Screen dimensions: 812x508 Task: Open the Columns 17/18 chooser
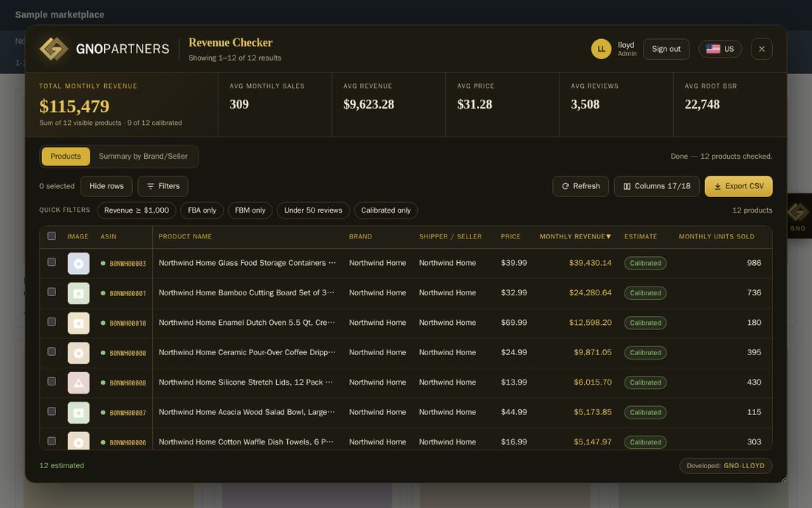[x=657, y=186]
